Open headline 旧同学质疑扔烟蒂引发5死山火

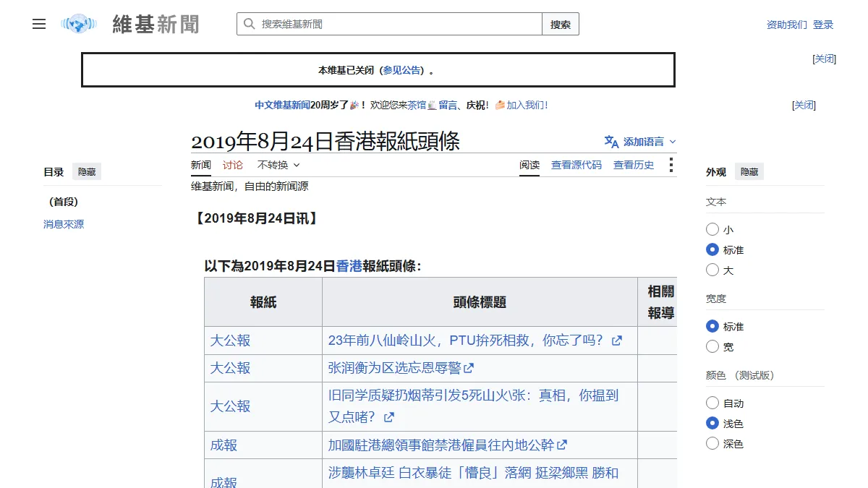tap(474, 406)
